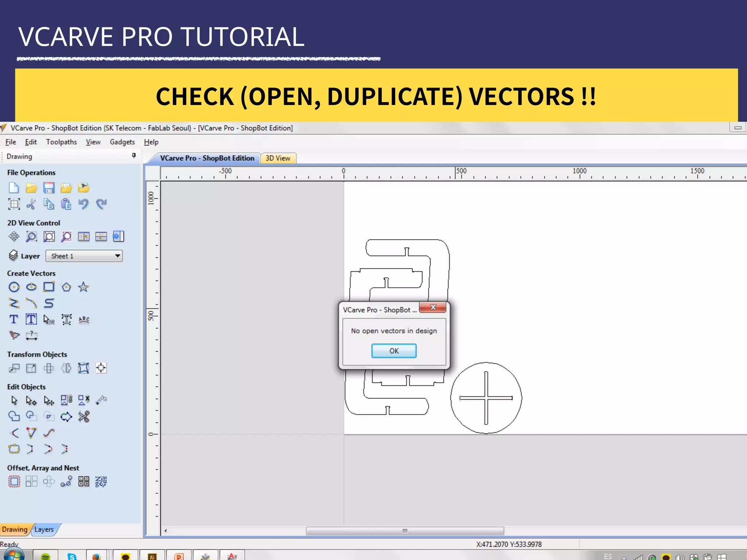Switch to the 3D View tab
The image size is (747, 560).
tap(278, 158)
